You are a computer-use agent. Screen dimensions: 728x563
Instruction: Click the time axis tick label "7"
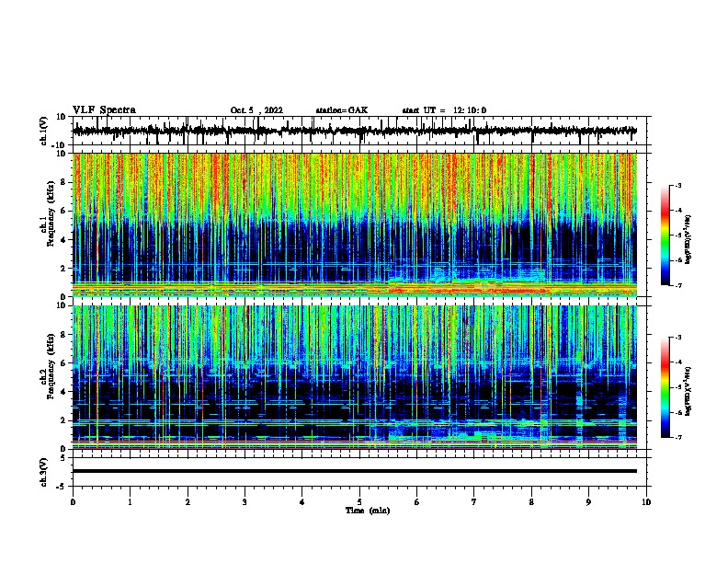tap(474, 502)
